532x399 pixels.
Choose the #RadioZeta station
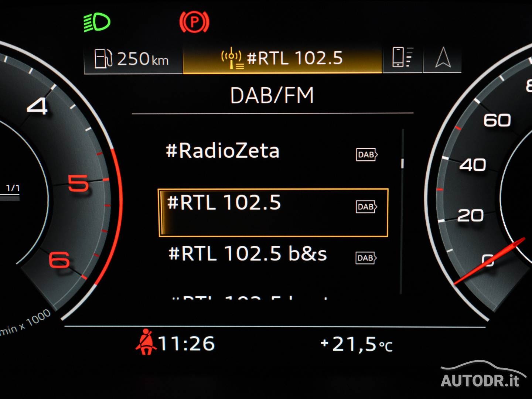(222, 151)
